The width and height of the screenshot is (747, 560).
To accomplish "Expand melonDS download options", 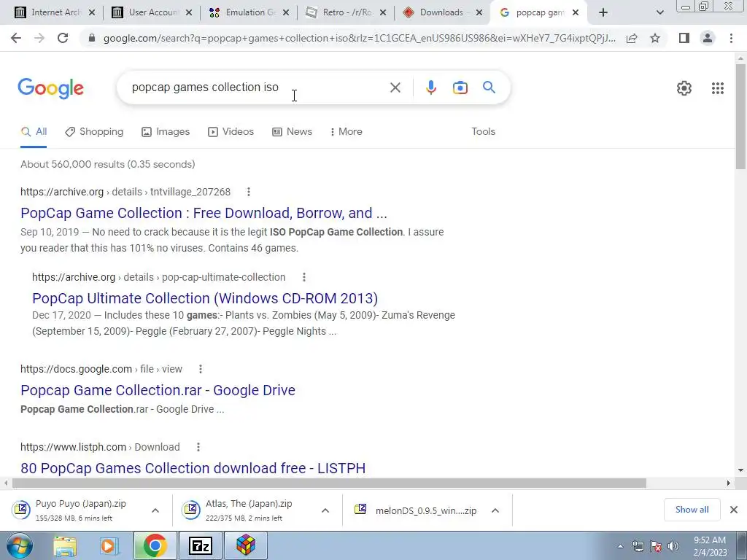I will (x=495, y=510).
